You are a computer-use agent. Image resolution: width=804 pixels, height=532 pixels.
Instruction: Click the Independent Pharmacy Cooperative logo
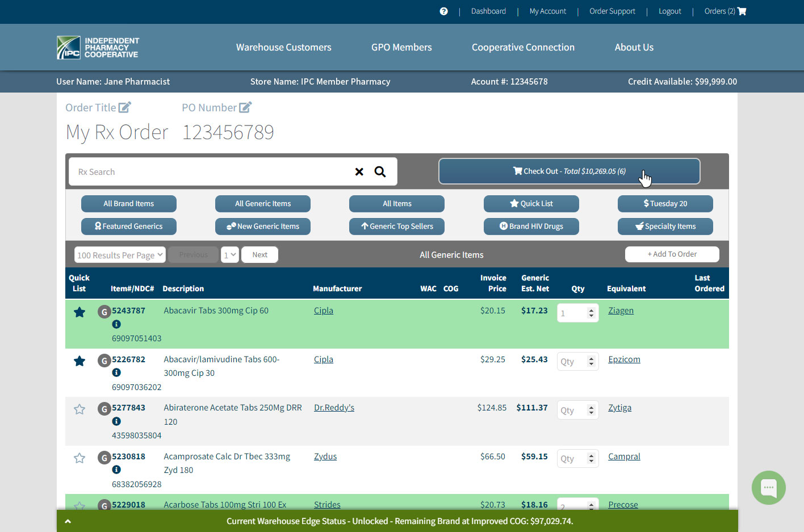[x=98, y=48]
